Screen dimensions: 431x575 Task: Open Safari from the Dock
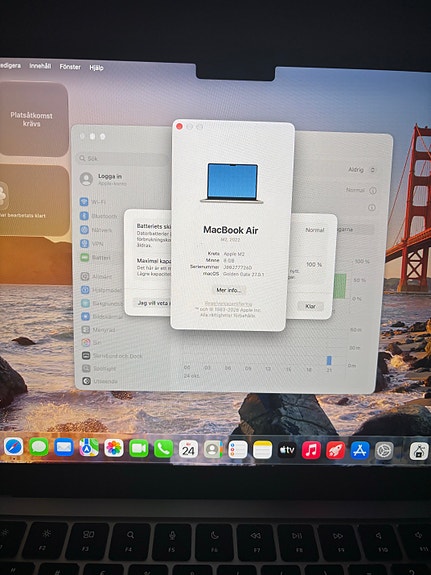tap(14, 447)
